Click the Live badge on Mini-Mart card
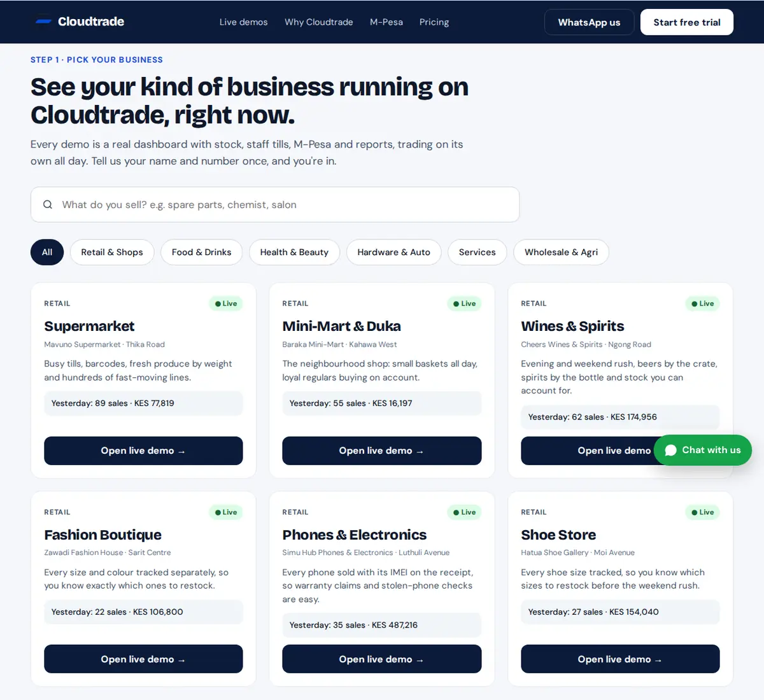Image resolution: width=764 pixels, height=700 pixels. 464,304
